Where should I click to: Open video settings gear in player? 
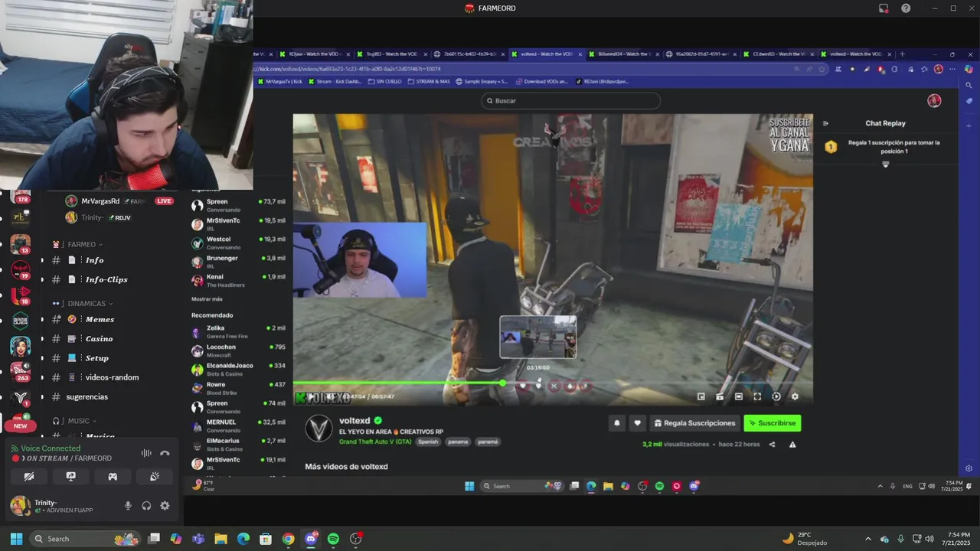[795, 396]
